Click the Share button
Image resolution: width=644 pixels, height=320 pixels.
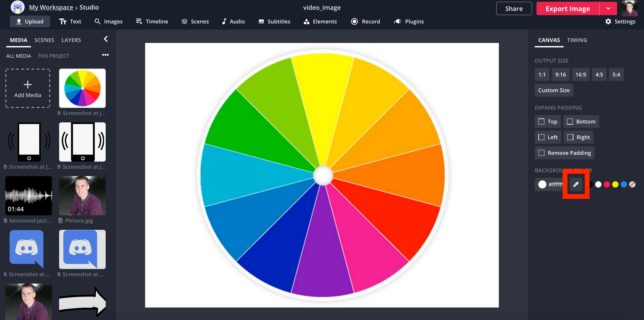[514, 8]
